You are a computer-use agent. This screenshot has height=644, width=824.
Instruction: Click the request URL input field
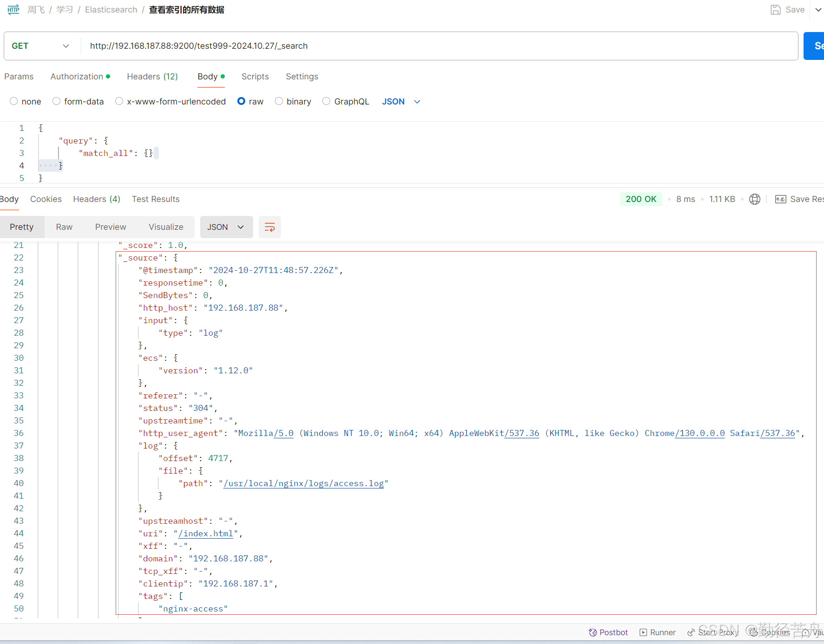(x=439, y=46)
